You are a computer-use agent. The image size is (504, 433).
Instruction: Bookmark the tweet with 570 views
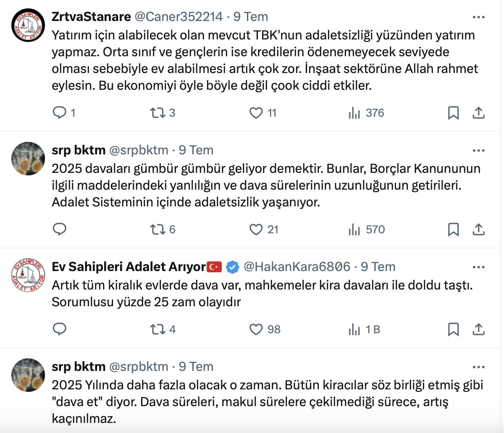[453, 229]
